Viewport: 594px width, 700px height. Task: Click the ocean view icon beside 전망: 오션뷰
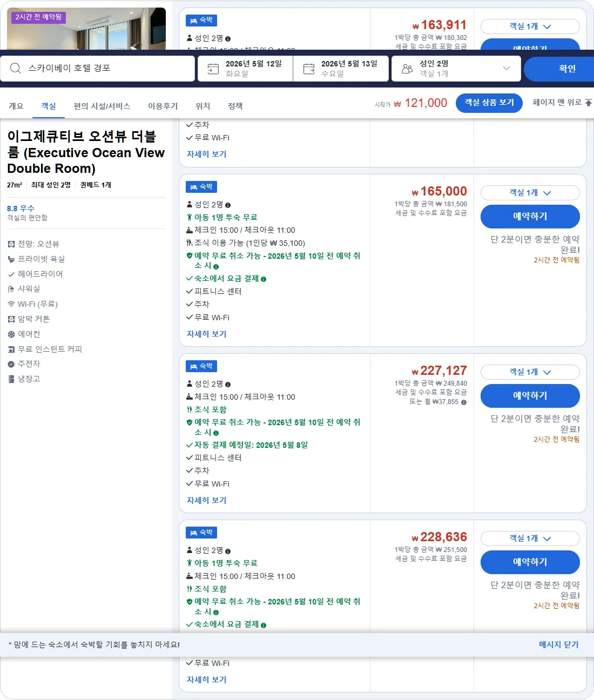[11, 244]
